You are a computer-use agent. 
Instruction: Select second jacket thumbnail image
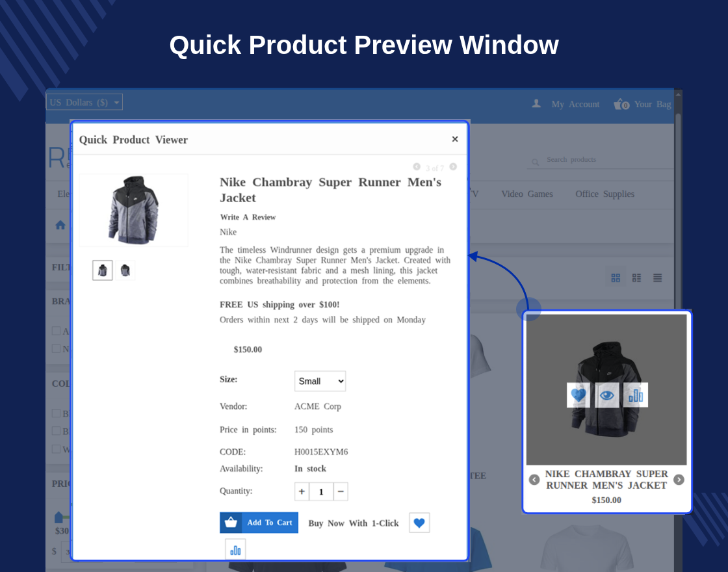125,270
